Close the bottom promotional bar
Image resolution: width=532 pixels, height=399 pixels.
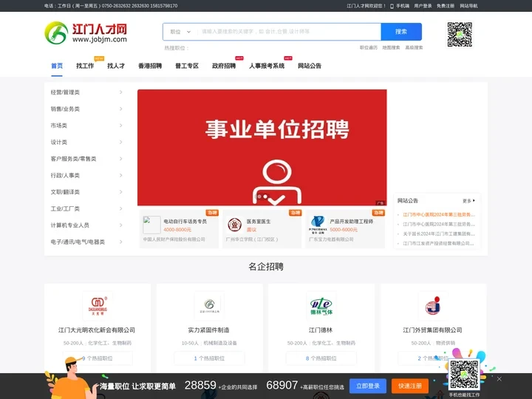(499, 379)
